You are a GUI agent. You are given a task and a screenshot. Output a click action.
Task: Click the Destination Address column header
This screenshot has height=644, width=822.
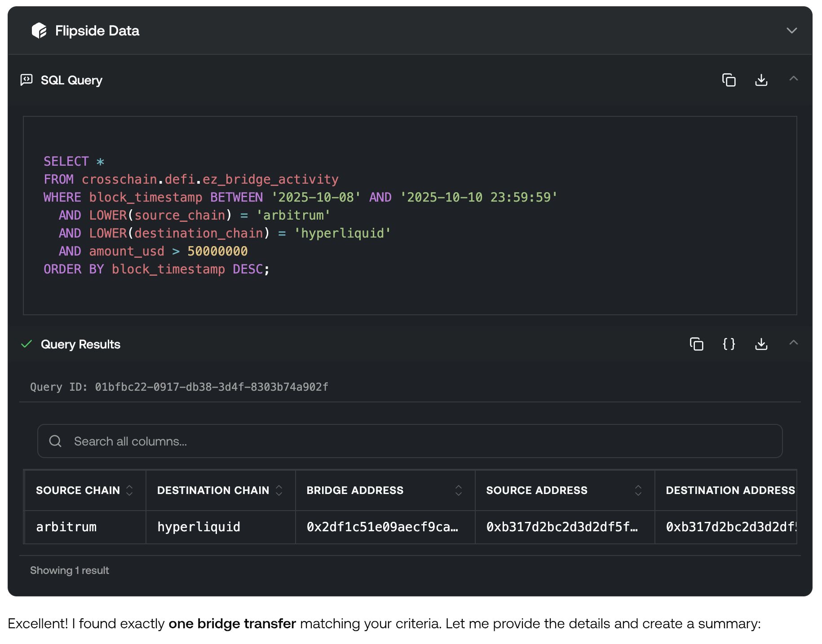coord(730,490)
